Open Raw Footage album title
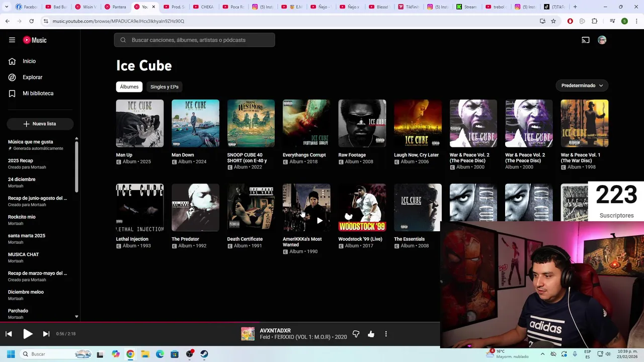 pos(352,155)
